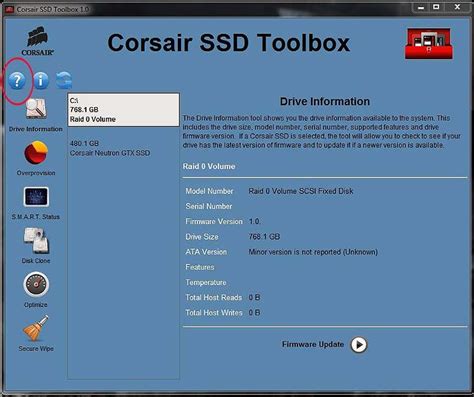Image resolution: width=474 pixels, height=397 pixels.
Task: Click the Corsair logo
Action: click(37, 41)
